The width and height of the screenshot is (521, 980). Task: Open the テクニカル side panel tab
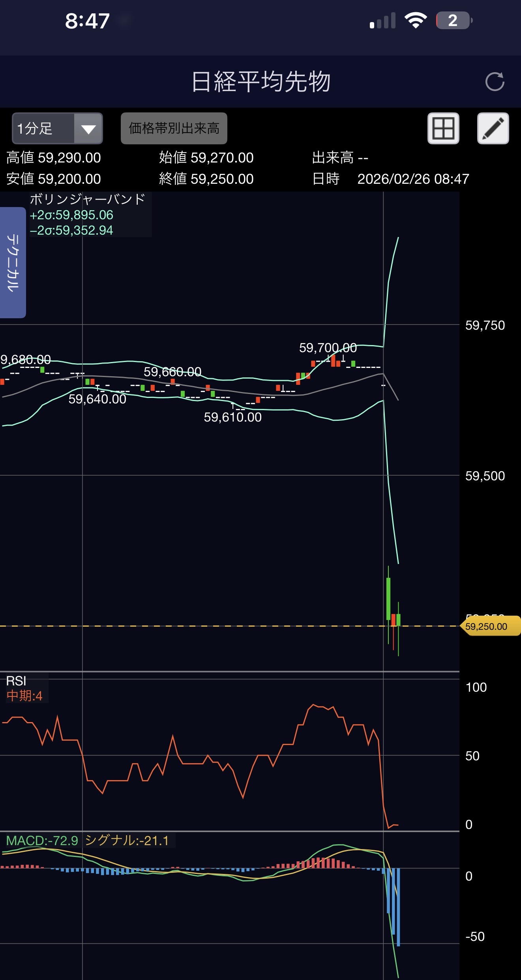(x=13, y=262)
